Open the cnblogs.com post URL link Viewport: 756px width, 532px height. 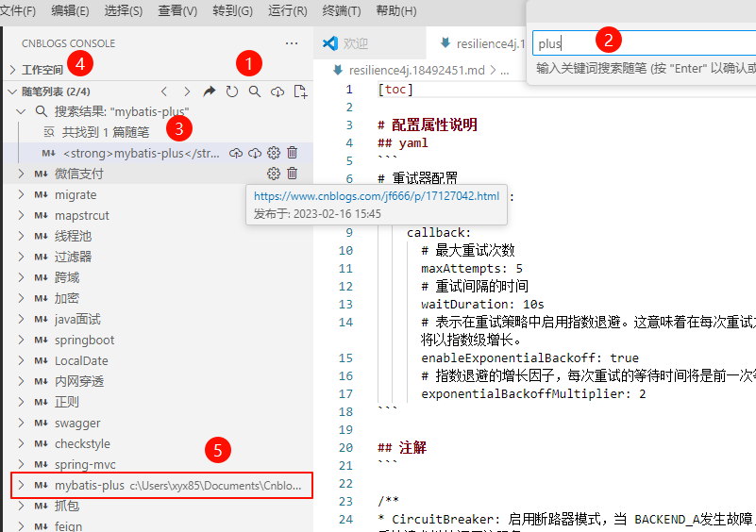(377, 196)
